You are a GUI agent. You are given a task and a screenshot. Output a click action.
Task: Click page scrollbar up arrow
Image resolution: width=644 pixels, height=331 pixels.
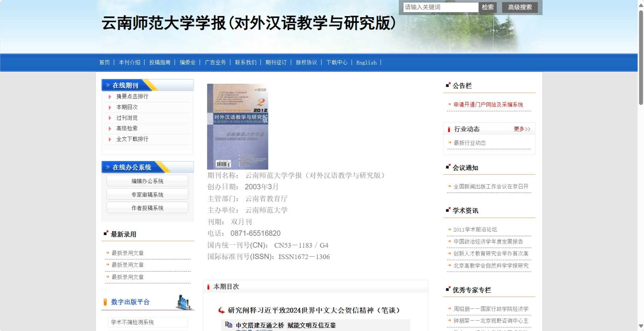point(641,5)
